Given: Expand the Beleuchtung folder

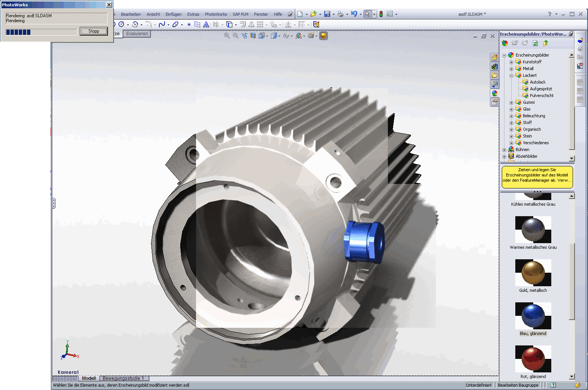Looking at the screenshot, I should 511,116.
